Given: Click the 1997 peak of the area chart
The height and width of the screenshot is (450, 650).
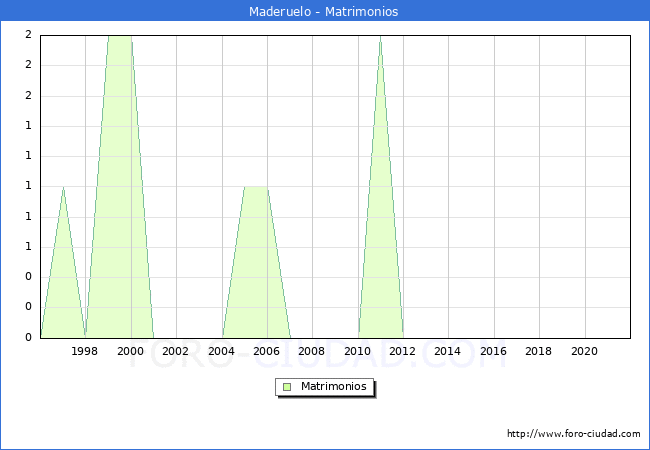Looking at the screenshot, I should 63,188.
